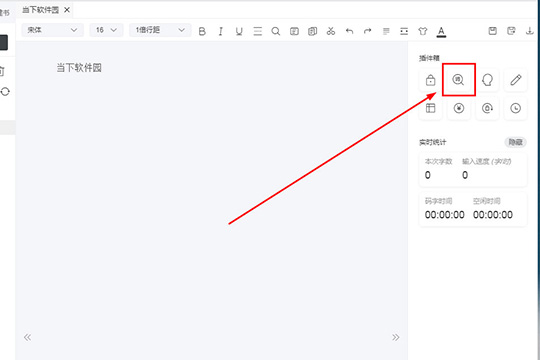Open the lock plugin in plugin box
540x360 pixels.
coord(430,80)
